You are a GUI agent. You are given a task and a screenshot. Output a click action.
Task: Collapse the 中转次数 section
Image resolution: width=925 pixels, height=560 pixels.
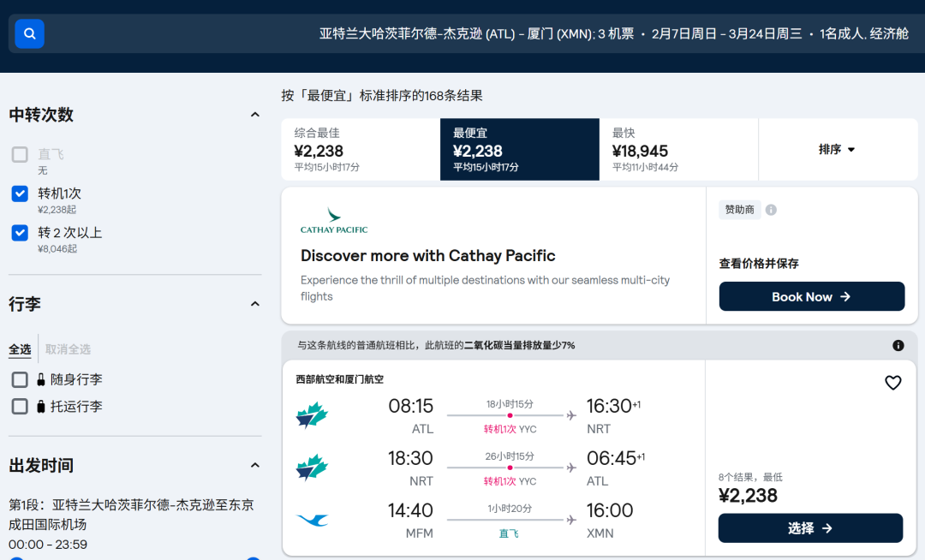coord(255,115)
